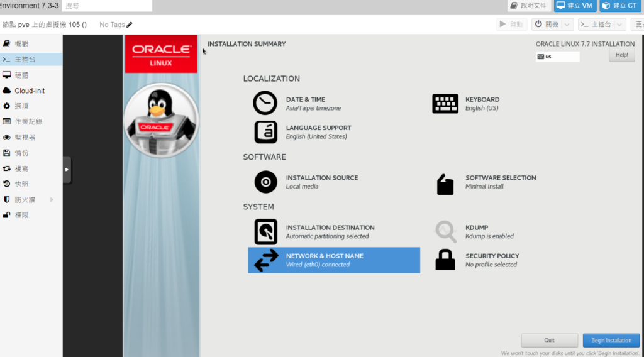Expand the firewall submenu arrow
The image size is (644, 357).
tap(52, 200)
